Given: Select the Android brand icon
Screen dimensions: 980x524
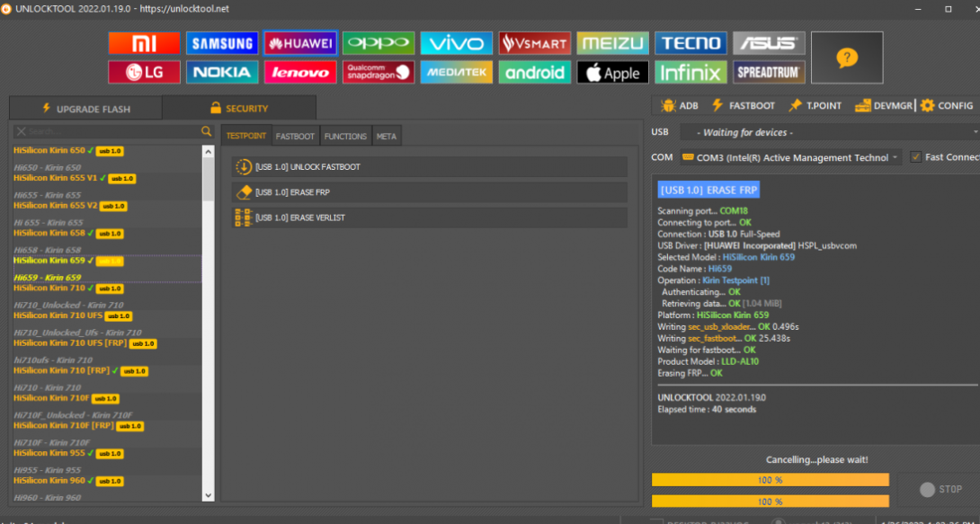Looking at the screenshot, I should pos(534,72).
